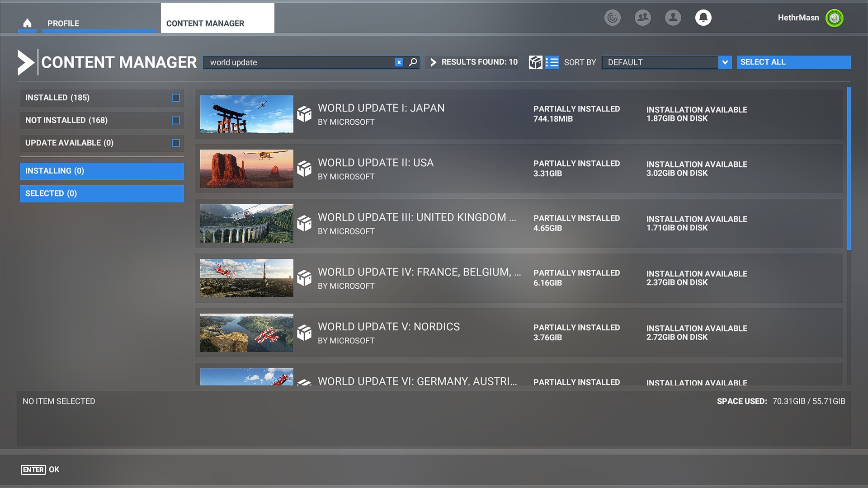This screenshot has width=868, height=488.
Task: Open the Profile tab
Action: [63, 23]
